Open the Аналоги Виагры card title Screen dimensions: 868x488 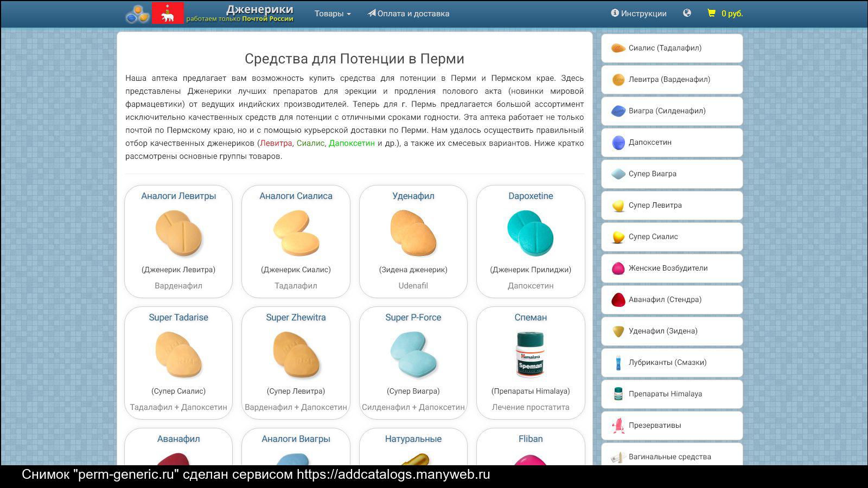[296, 439]
